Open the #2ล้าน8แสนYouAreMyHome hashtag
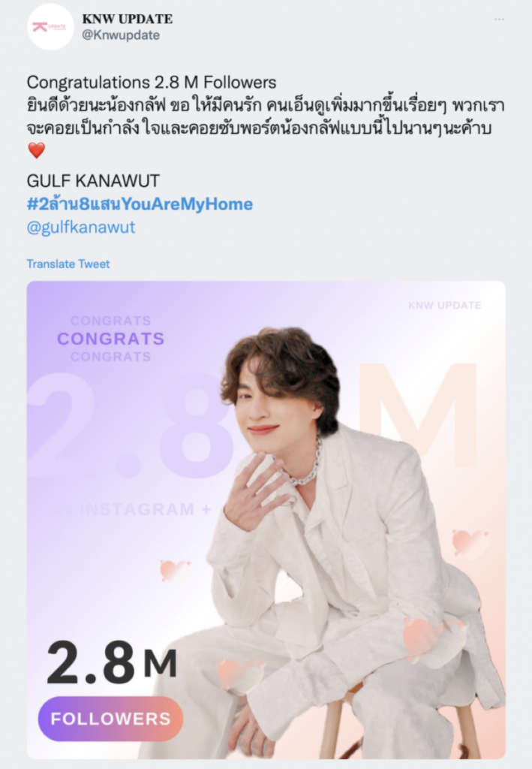The image size is (532, 769). coord(140,204)
